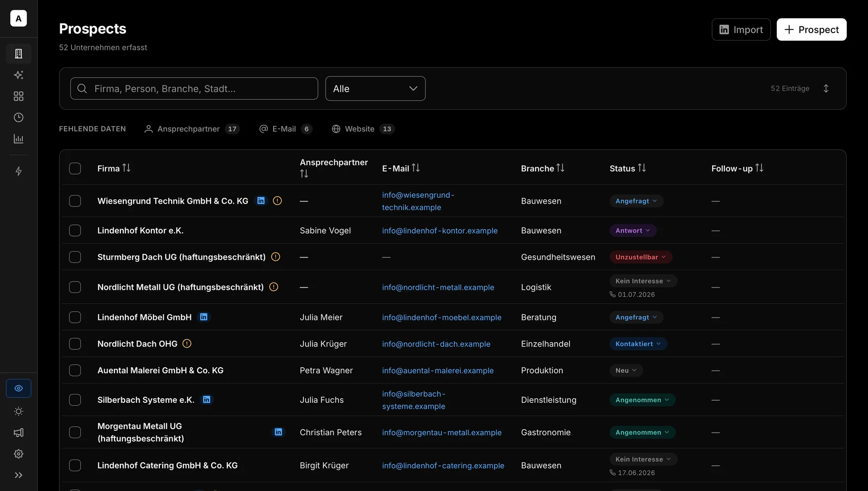Toggle the row density icon beside 52 Einträge
Screen dimensions: 868x491
click(x=826, y=88)
